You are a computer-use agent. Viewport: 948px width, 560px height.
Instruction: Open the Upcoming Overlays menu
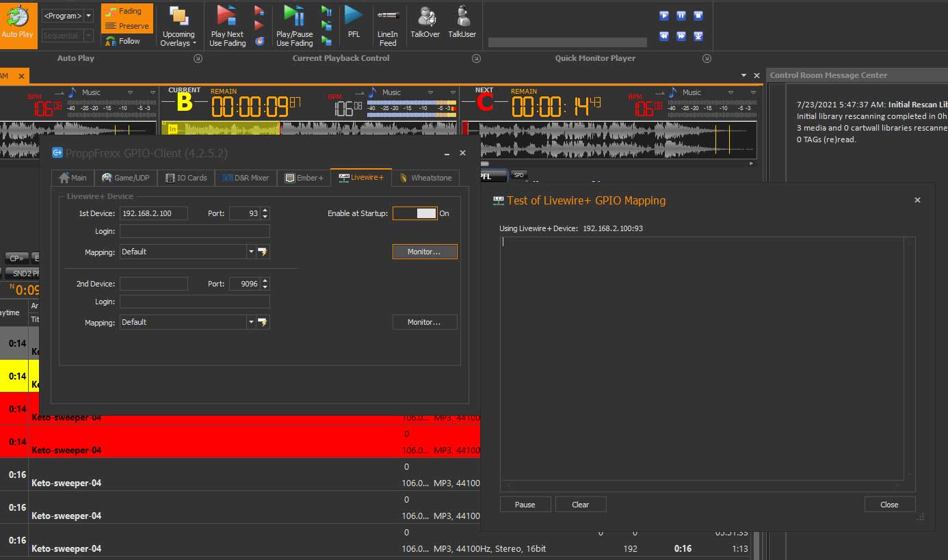[178, 27]
